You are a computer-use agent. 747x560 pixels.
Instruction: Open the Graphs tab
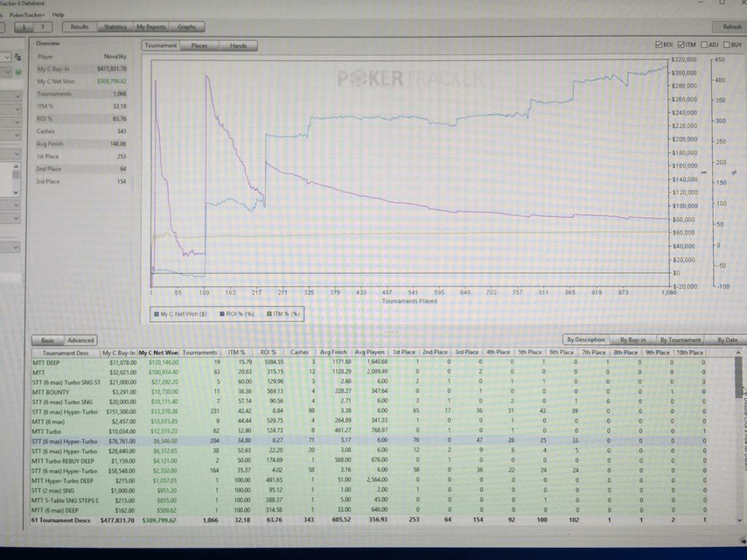coord(187,27)
